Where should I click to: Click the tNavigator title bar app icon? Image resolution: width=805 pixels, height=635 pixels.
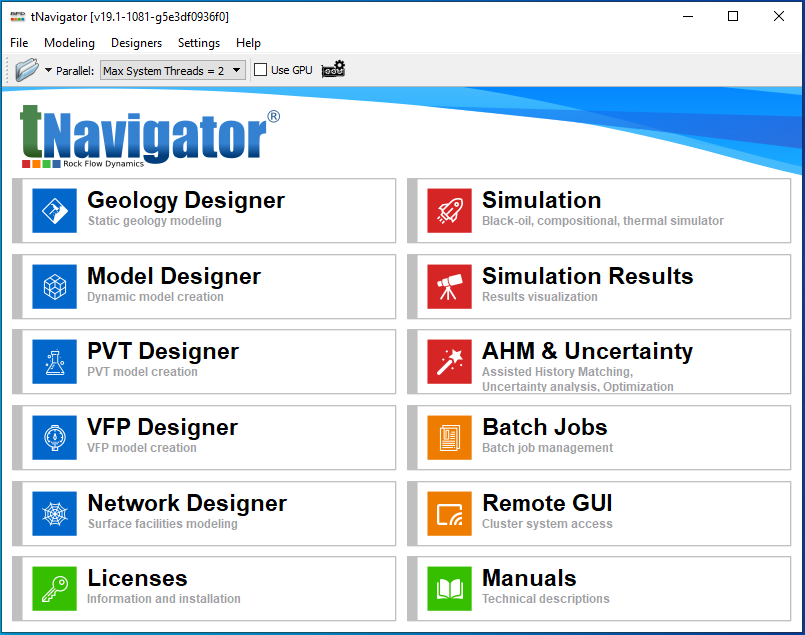(17, 17)
